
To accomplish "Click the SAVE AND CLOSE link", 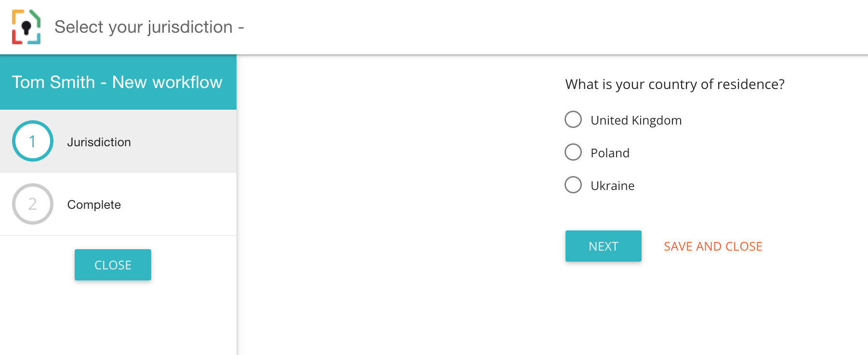I will coord(713,246).
